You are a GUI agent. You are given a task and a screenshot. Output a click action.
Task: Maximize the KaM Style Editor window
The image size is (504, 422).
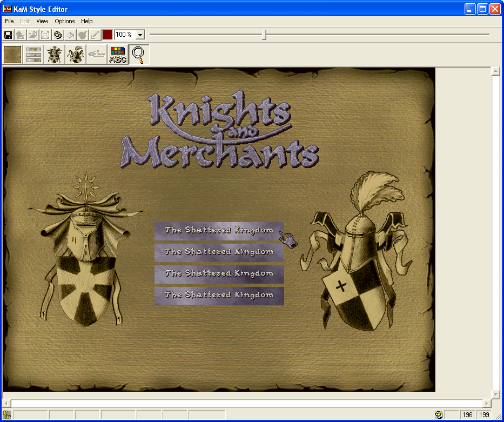point(482,9)
